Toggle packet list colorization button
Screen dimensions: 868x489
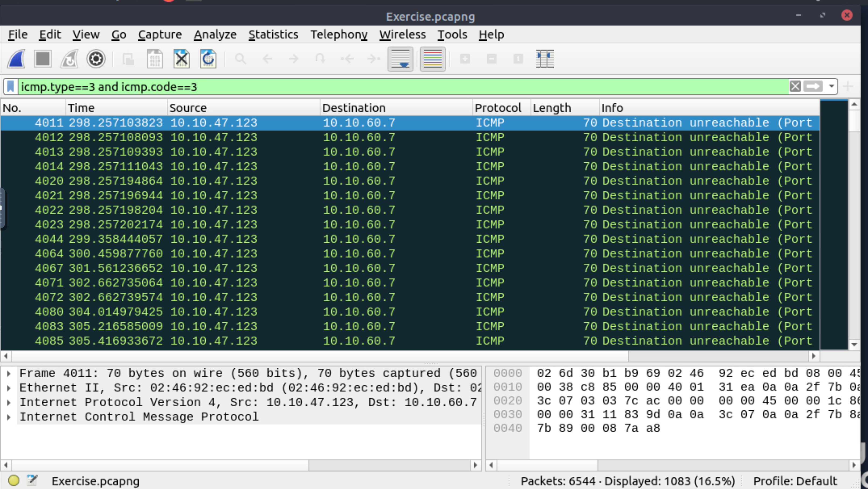pyautogui.click(x=432, y=59)
